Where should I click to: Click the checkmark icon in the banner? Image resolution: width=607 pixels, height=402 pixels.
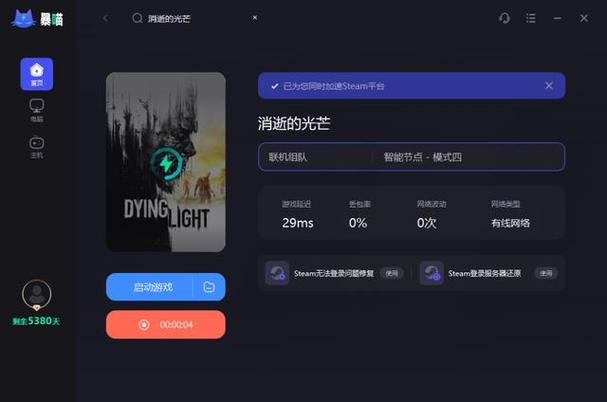[x=274, y=86]
